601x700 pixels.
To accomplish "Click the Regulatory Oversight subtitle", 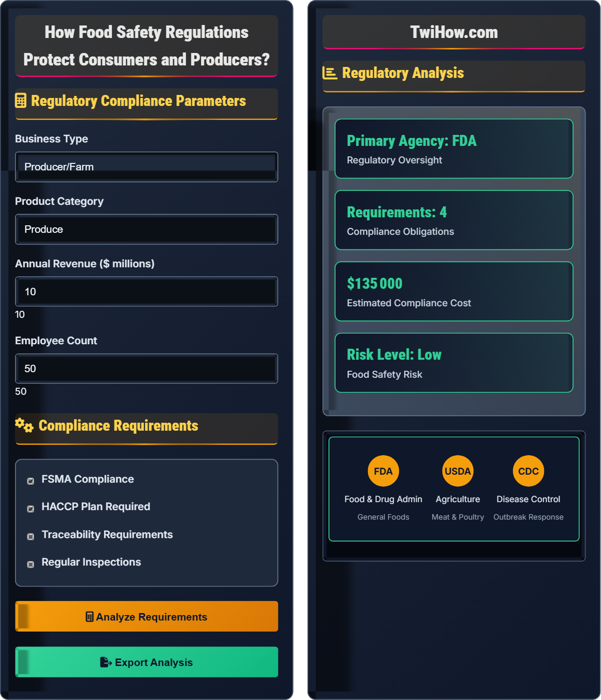I will coord(394,160).
